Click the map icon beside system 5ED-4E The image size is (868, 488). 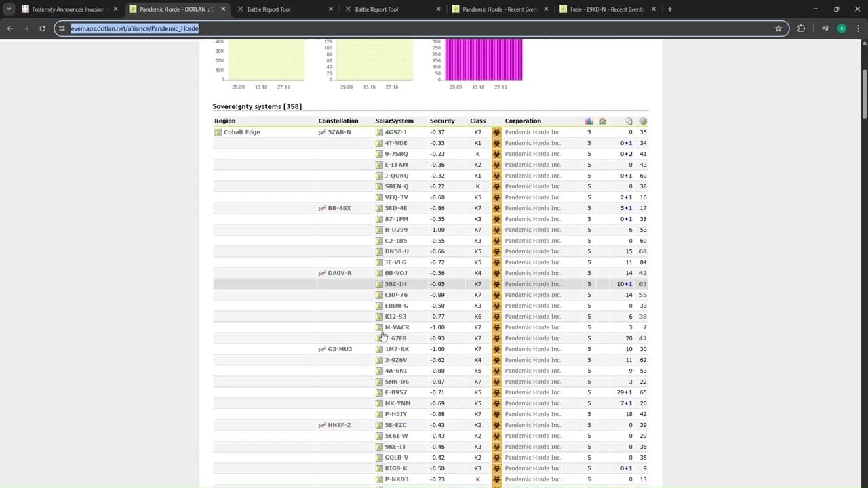point(380,208)
